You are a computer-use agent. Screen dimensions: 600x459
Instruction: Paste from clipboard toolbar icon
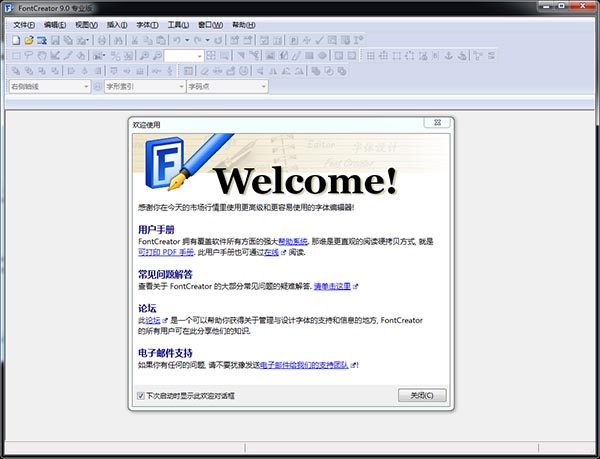pos(161,40)
